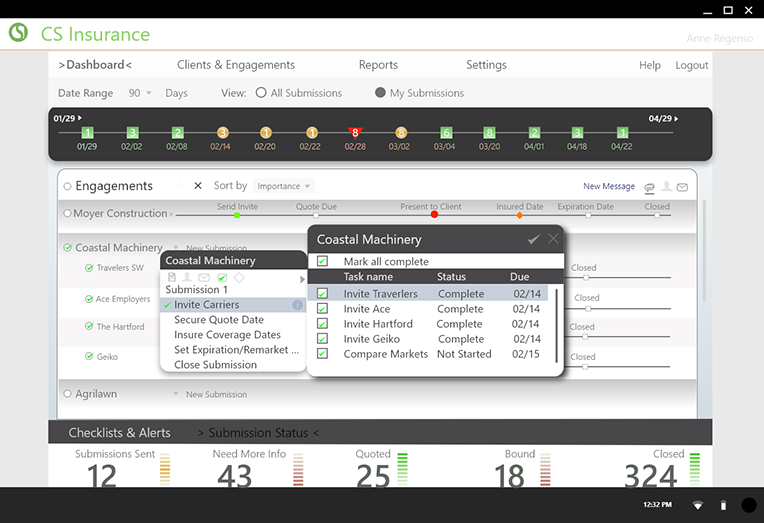764x523 pixels.
Task: Open the Sort by Importance dropdown
Action: (x=283, y=186)
